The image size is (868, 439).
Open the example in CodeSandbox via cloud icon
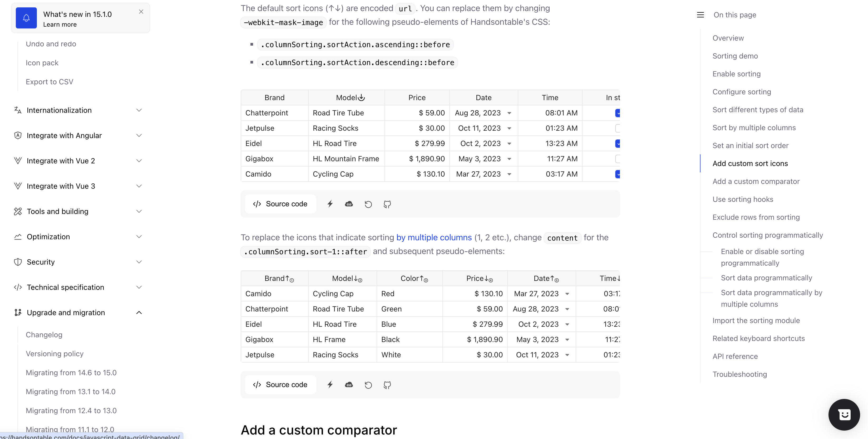pyautogui.click(x=349, y=204)
